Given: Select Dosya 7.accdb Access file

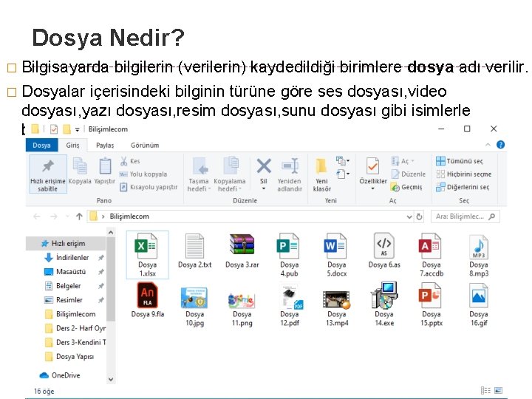Looking at the screenshot, I should (x=432, y=255).
